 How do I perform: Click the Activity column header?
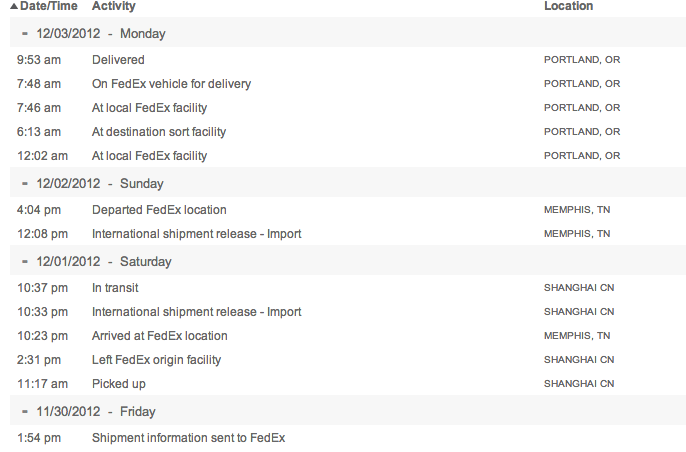pyautogui.click(x=114, y=7)
